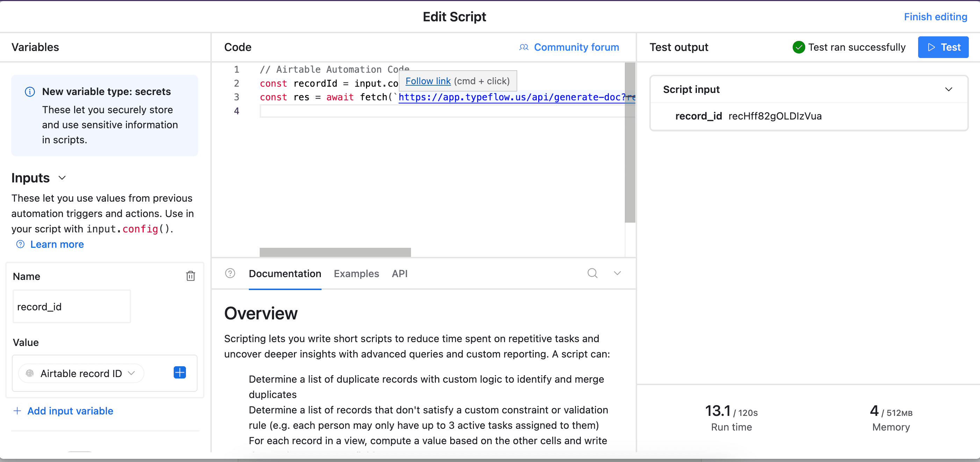Image resolution: width=980 pixels, height=462 pixels.
Task: Click the help question mark icon beside Documentation
Action: [230, 273]
